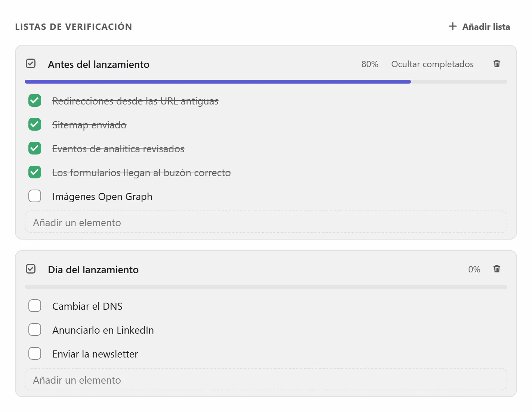532x412 pixels.
Task: Click the text "Enviar la newsletter"
Action: tap(95, 354)
